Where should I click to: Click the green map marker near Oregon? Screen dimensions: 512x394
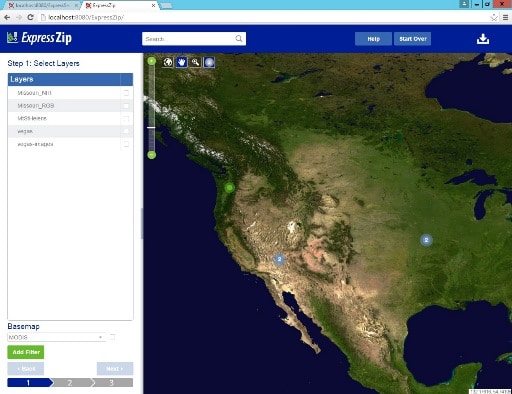pos(229,188)
